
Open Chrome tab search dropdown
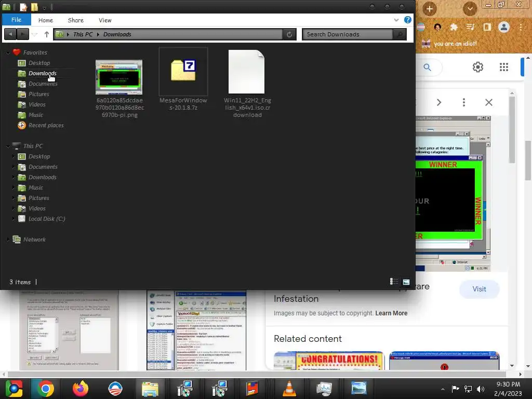pos(470,9)
